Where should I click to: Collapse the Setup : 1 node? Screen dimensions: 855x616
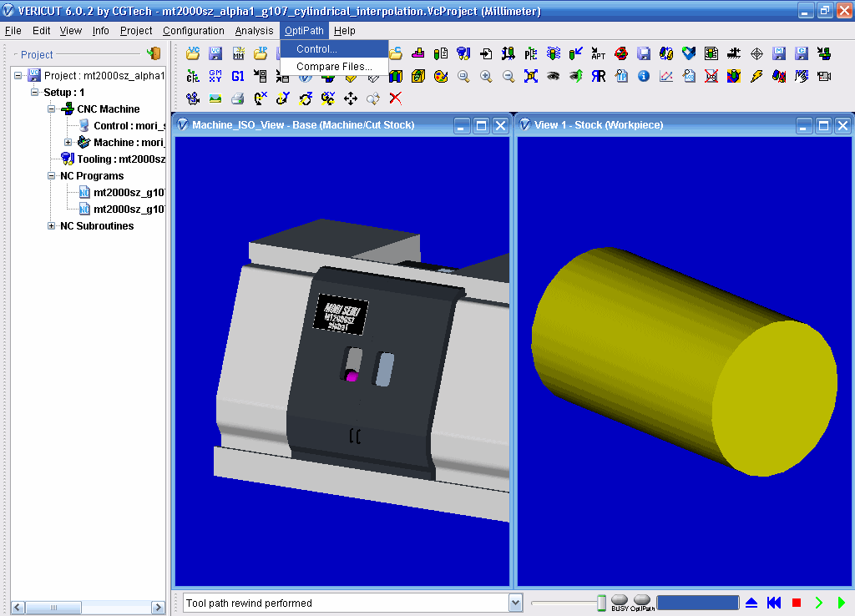[x=35, y=92]
